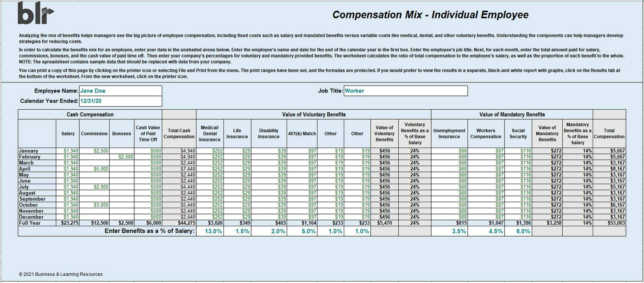Edit the Unemployment Insurance 3.5% percentage cell
The height and width of the screenshot is (283, 644).
[449, 231]
